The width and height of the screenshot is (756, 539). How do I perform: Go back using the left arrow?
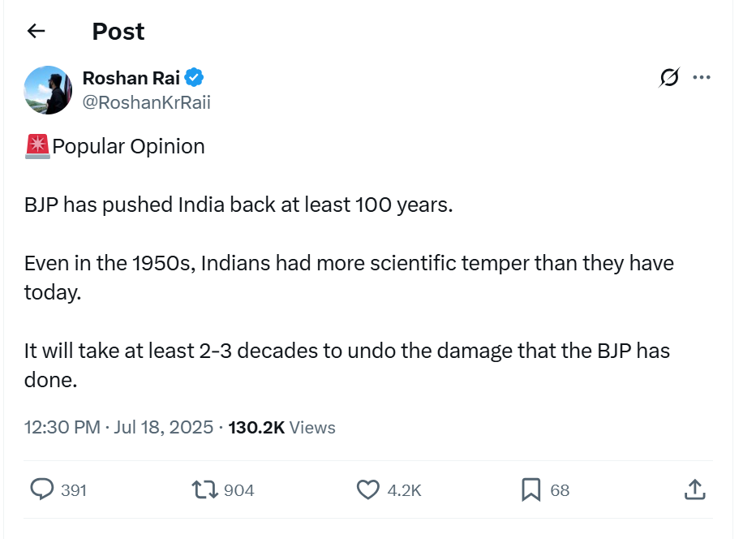pyautogui.click(x=36, y=32)
